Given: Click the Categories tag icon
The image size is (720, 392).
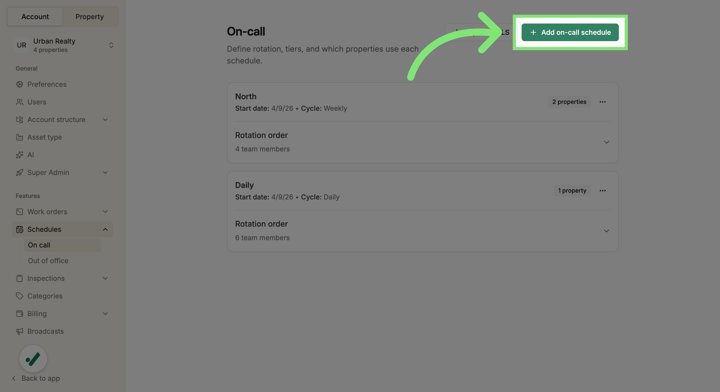Looking at the screenshot, I should pyautogui.click(x=19, y=296).
